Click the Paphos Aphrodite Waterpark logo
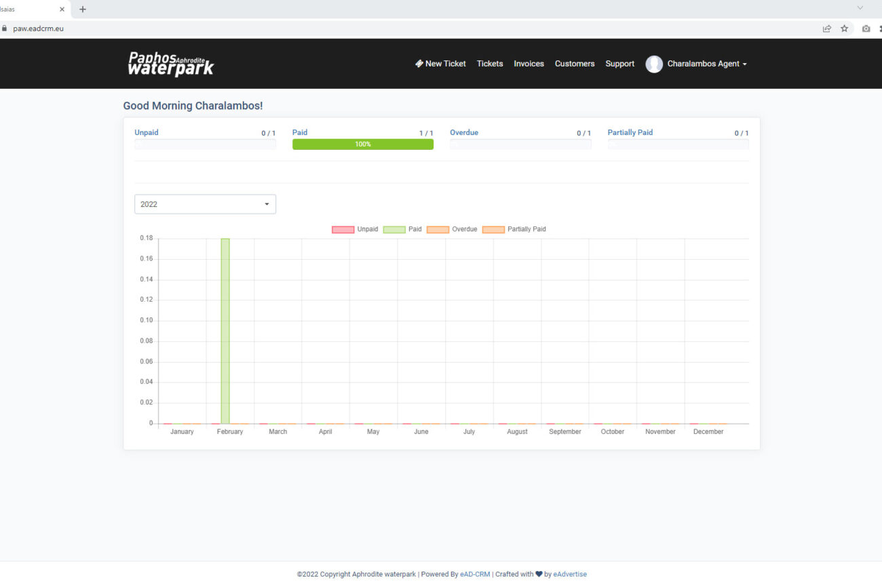This screenshot has width=882, height=588. [171, 64]
